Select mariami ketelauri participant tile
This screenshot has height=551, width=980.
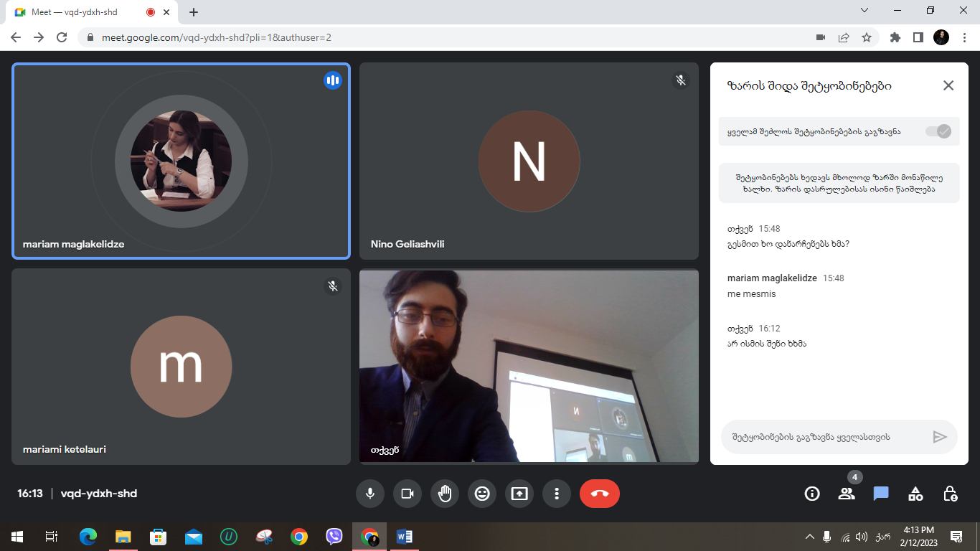click(x=181, y=367)
